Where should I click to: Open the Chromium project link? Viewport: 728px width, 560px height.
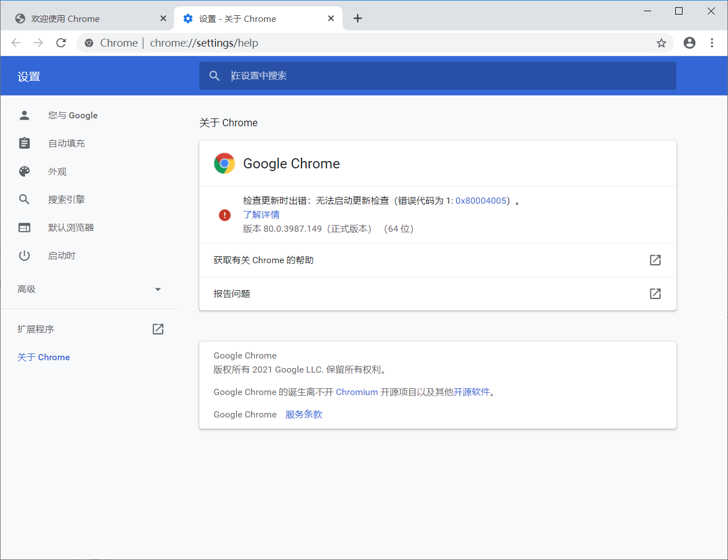coord(357,392)
